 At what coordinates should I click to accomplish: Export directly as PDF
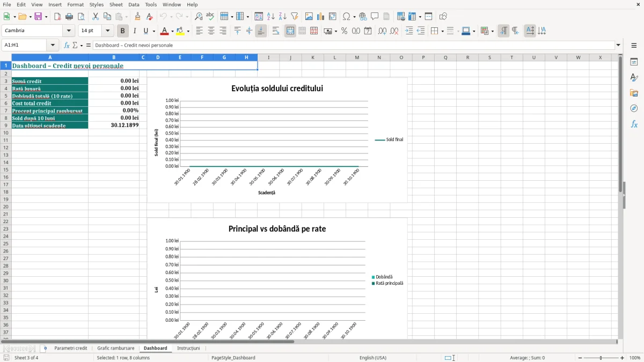(x=57, y=17)
